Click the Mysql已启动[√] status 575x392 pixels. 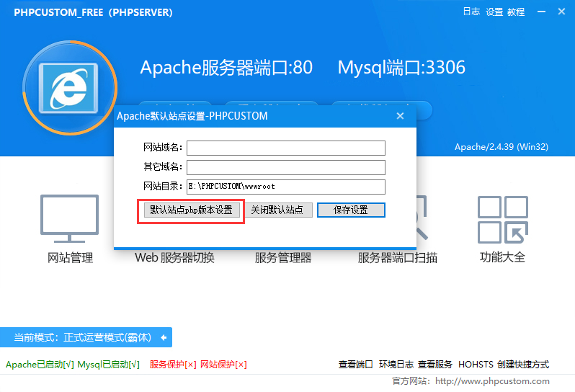(x=109, y=365)
